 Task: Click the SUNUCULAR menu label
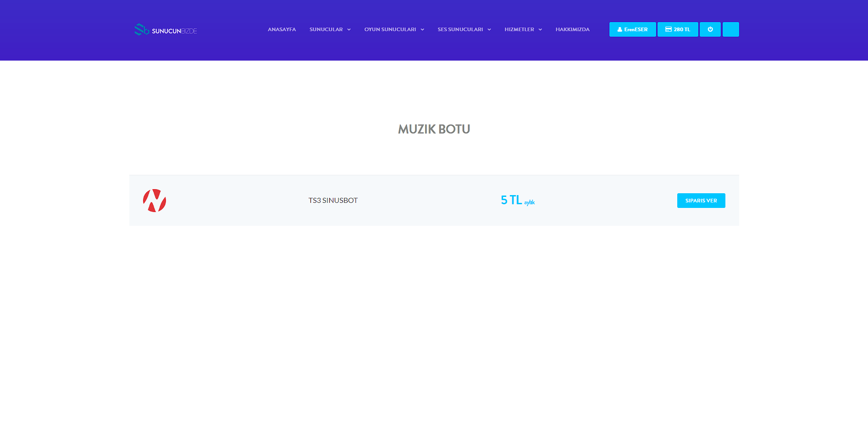(326, 29)
